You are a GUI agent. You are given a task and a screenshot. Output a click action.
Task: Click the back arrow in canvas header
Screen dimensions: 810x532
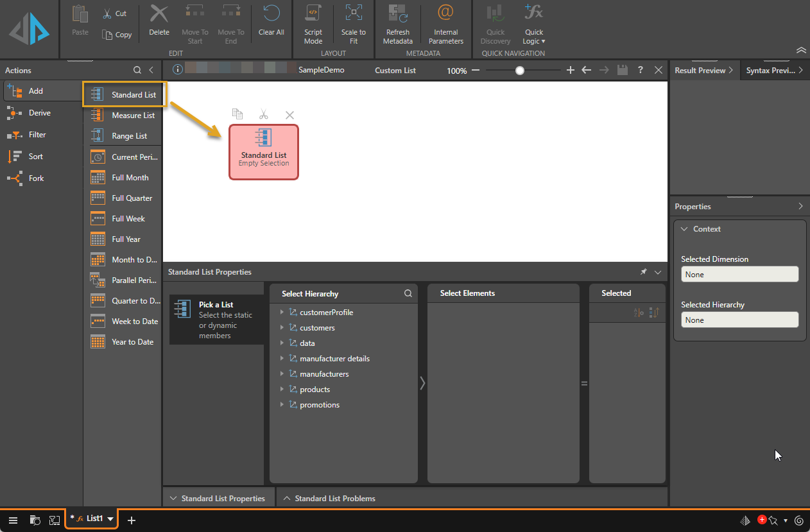586,71
